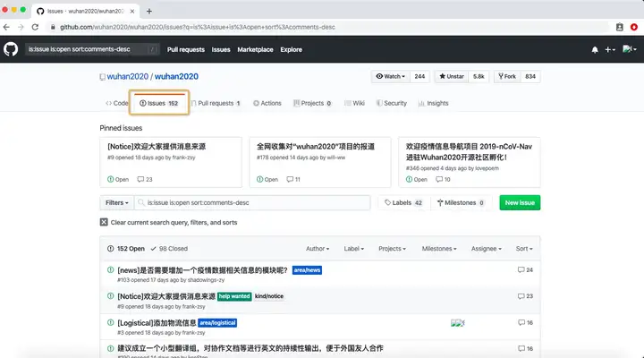Click the red extension icon in toolbar
The width and height of the screenshot is (644, 358).
coord(634,27)
